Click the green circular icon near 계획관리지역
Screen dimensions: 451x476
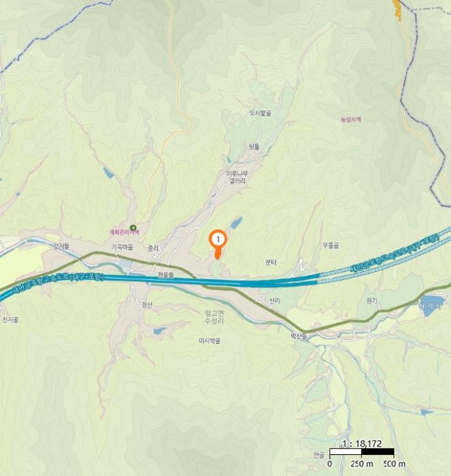point(133,227)
